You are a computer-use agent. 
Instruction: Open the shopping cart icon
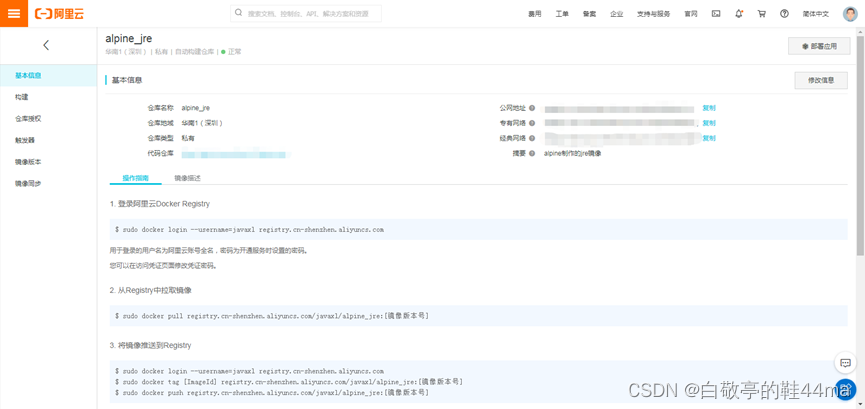coord(762,14)
